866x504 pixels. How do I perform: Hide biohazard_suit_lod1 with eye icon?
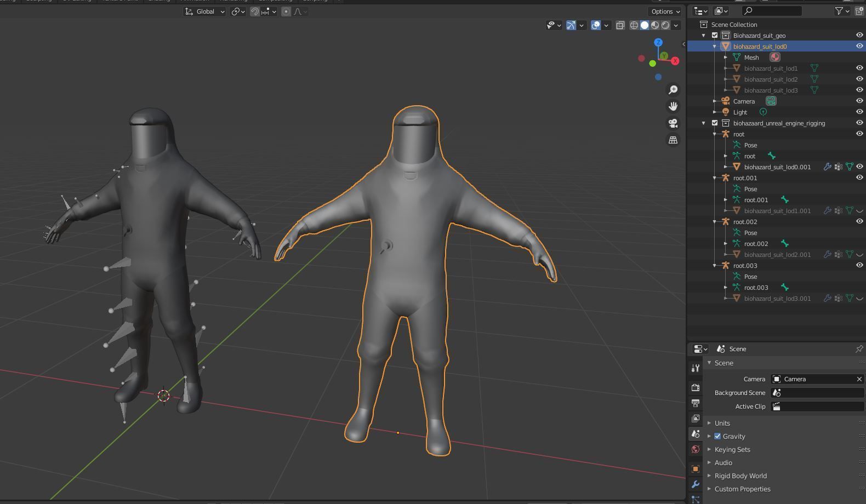pos(859,68)
